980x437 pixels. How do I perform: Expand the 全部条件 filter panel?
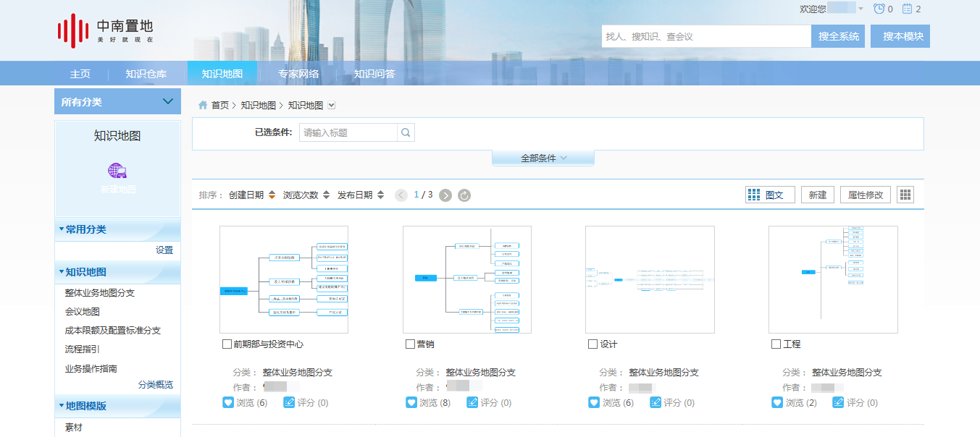(543, 158)
